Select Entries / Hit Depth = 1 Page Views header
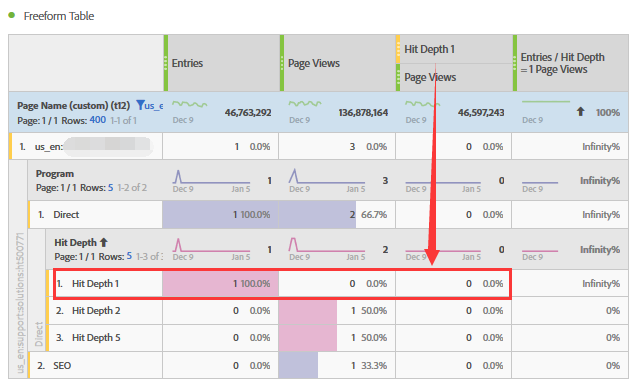638x385 pixels. [572, 63]
